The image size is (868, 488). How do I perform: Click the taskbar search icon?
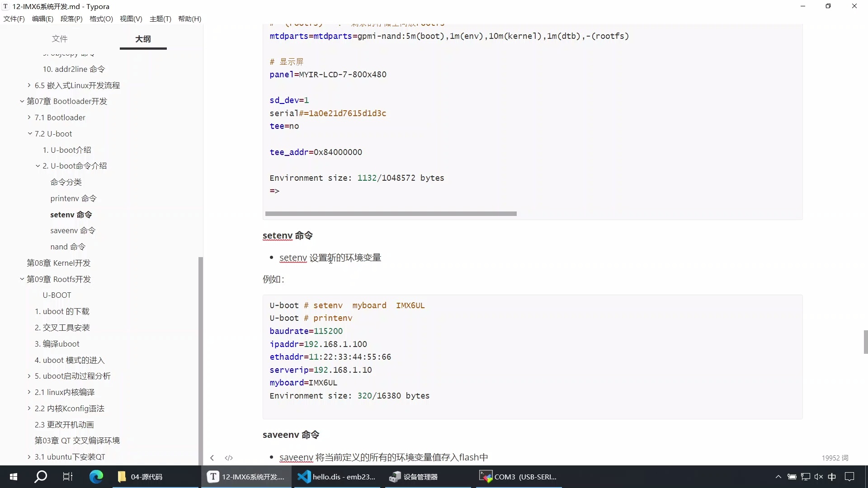(40, 477)
